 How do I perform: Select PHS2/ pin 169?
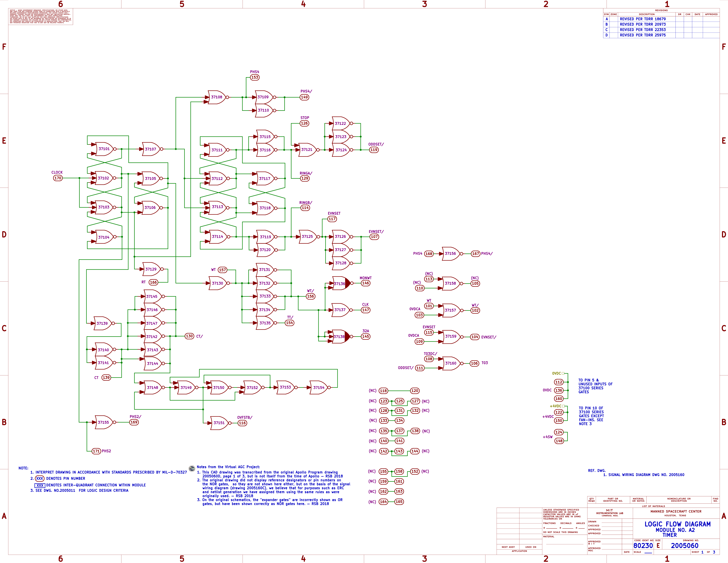(134, 422)
